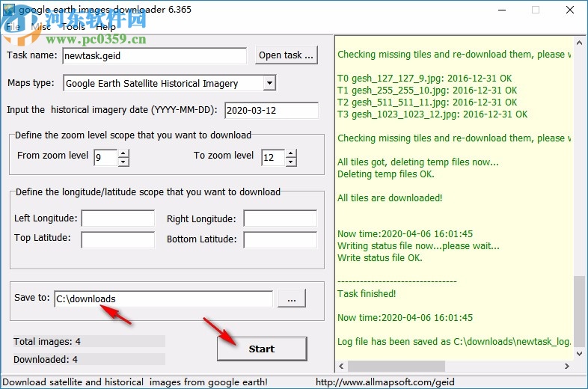Click the log's vertical scrollbar thumb

tap(579, 311)
